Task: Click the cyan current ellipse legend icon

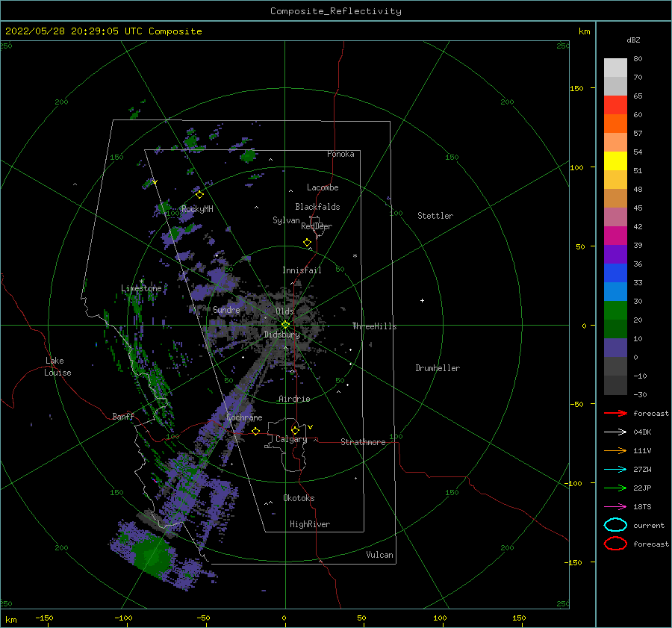Action: tap(615, 525)
